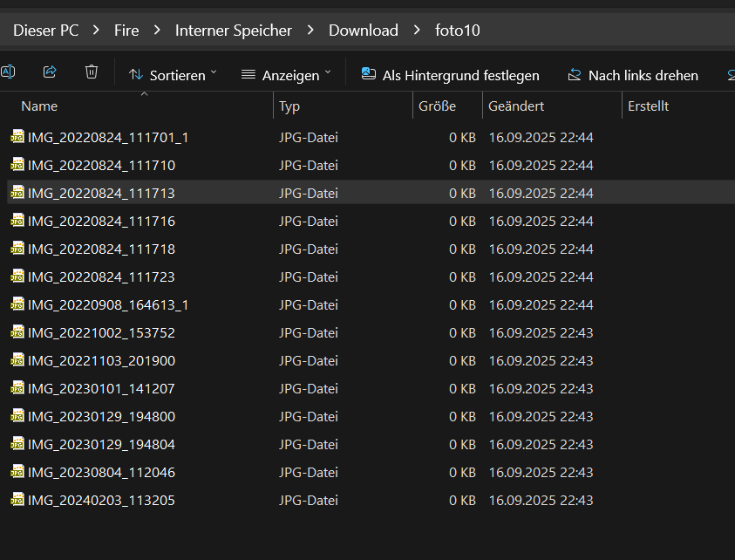735x560 pixels.
Task: Select file name IMG_20220824_111713
Action: (101, 194)
